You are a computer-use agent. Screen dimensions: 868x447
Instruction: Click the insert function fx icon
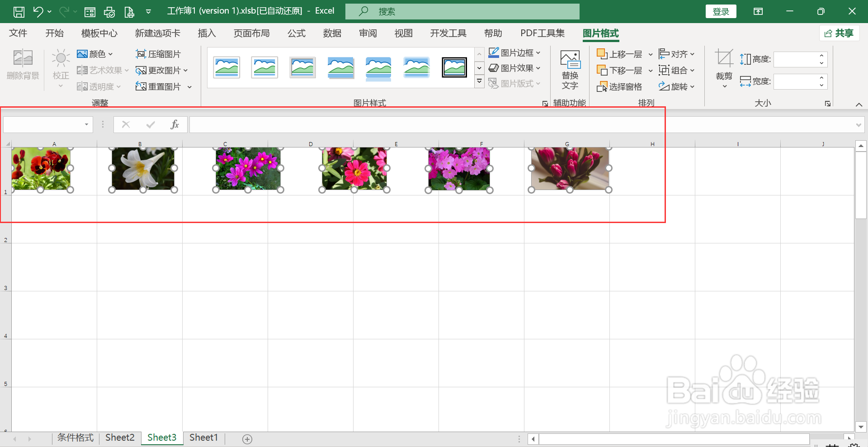[x=175, y=124]
